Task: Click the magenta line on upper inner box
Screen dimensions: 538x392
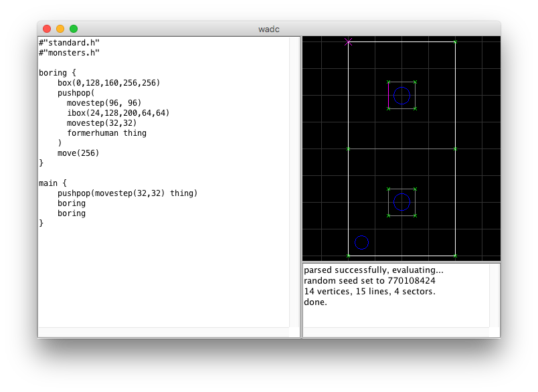Action: click(388, 95)
